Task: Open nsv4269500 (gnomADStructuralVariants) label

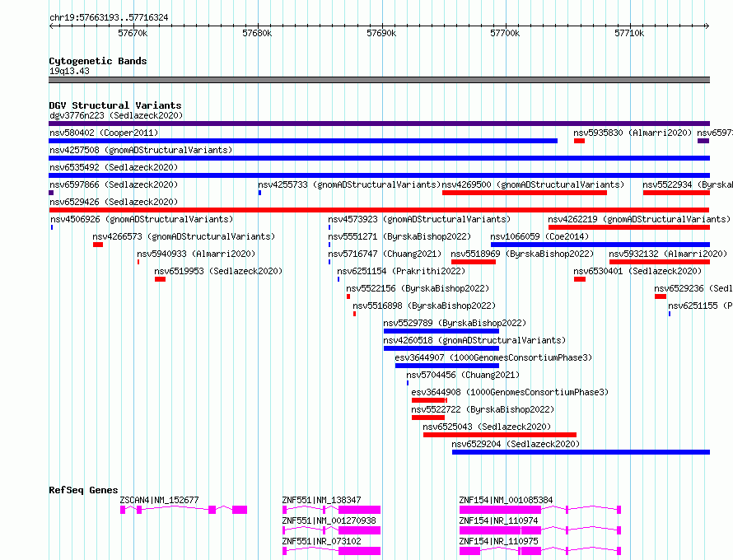Action: pyautogui.click(x=533, y=184)
